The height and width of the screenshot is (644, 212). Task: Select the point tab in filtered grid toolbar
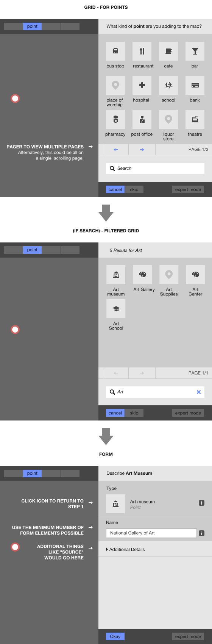(x=32, y=250)
